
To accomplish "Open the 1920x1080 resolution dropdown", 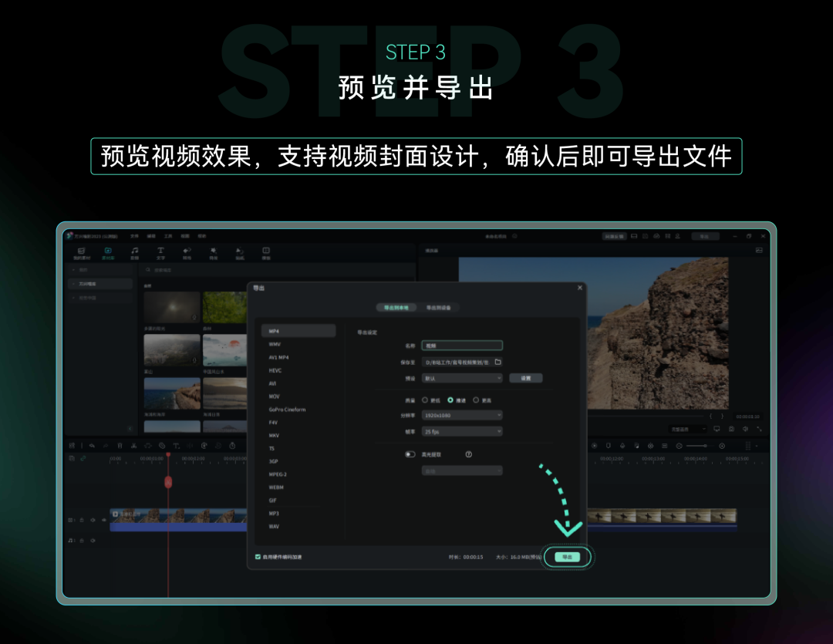I will click(x=462, y=415).
